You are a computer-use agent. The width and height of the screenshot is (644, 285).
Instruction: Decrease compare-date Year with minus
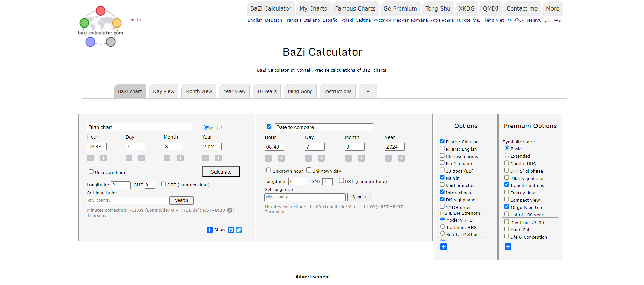tap(389, 158)
